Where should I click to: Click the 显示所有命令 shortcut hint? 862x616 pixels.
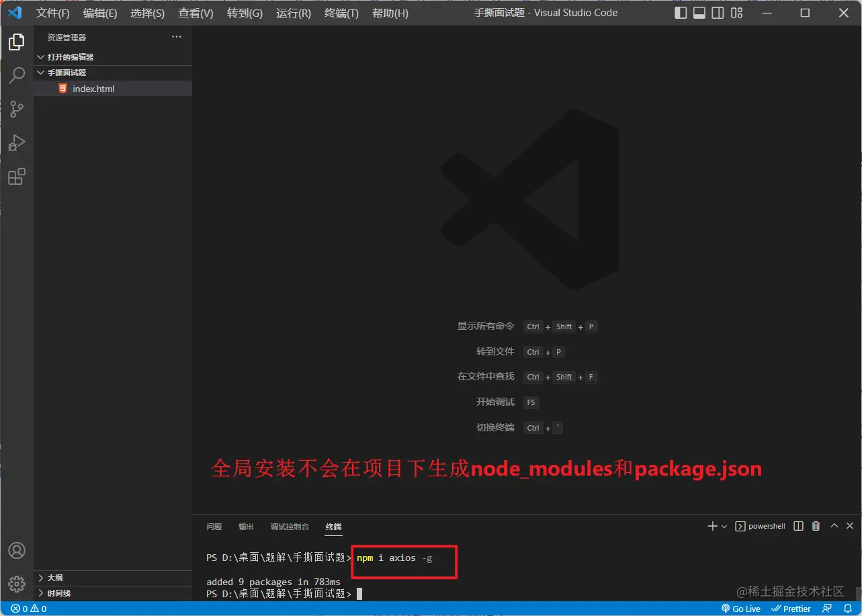486,326
